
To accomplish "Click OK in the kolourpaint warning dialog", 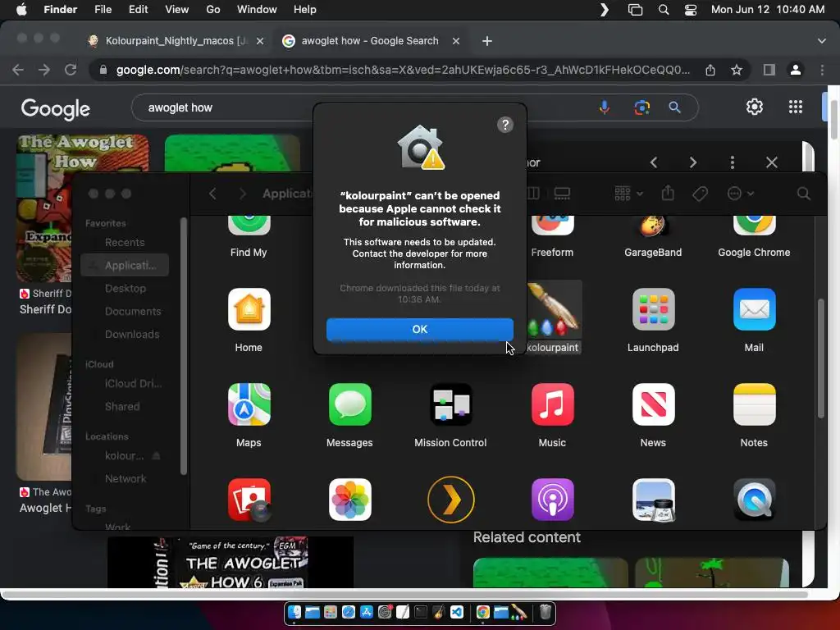I will tap(419, 329).
